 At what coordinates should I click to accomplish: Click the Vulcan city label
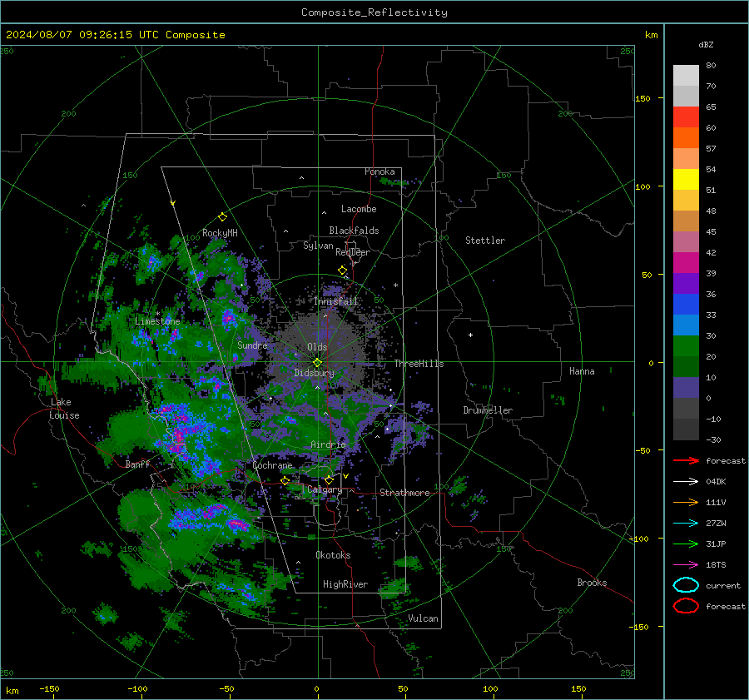coord(423,618)
